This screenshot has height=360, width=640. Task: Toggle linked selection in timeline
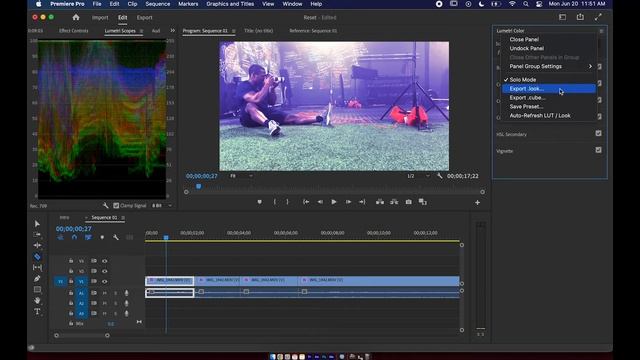(x=88, y=237)
